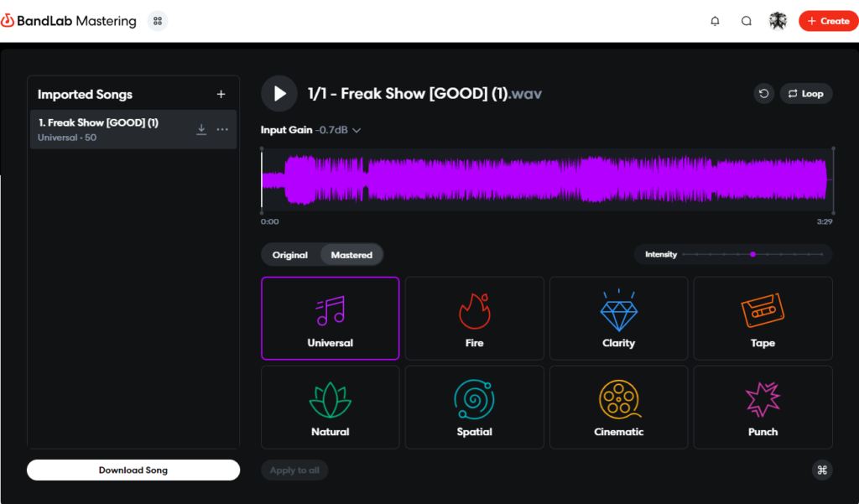859x504 pixels.
Task: Click the purple waveform to seek
Action: pyautogui.click(x=547, y=179)
